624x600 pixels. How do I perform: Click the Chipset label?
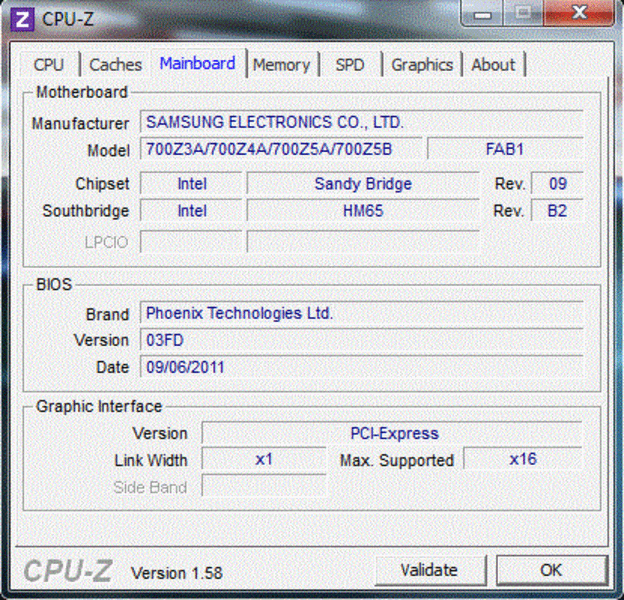coord(102,184)
